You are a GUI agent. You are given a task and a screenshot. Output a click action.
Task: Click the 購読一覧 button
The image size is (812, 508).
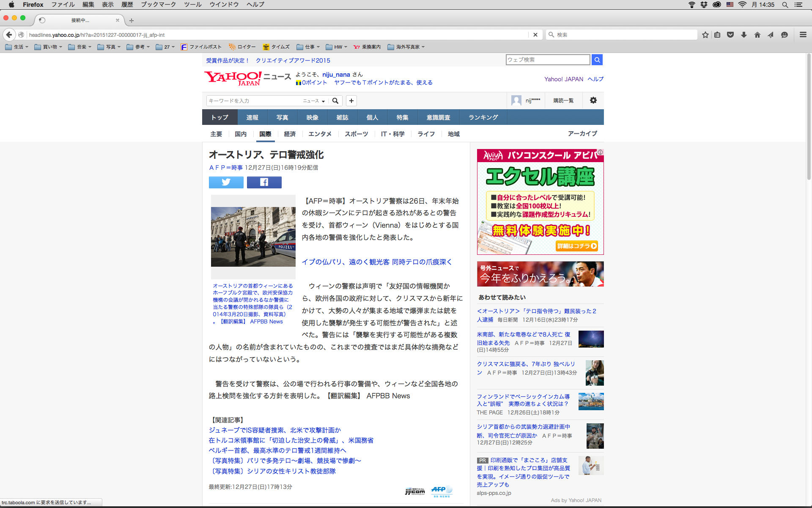click(x=563, y=100)
